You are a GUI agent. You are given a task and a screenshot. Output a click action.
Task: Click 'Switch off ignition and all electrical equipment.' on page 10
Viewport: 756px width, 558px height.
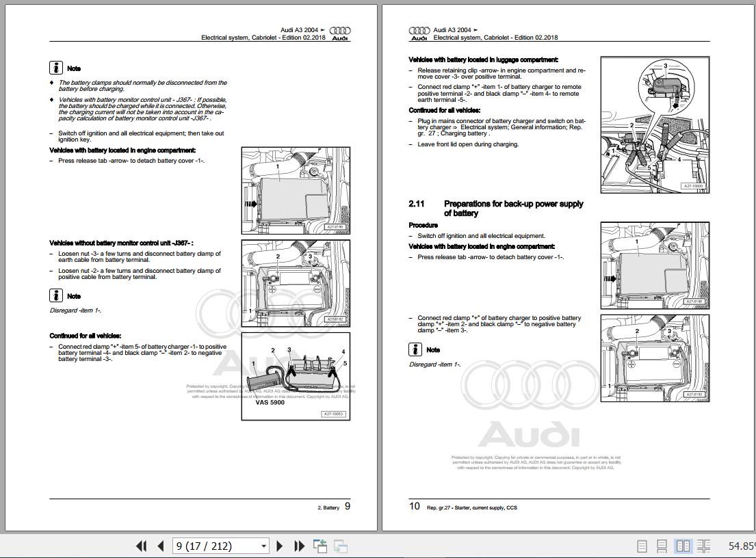(x=481, y=236)
